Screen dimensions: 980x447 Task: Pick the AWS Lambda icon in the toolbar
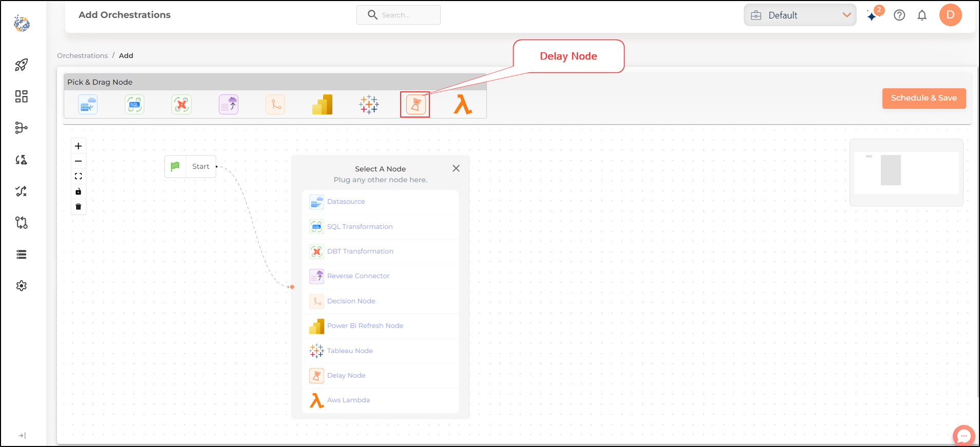point(462,105)
